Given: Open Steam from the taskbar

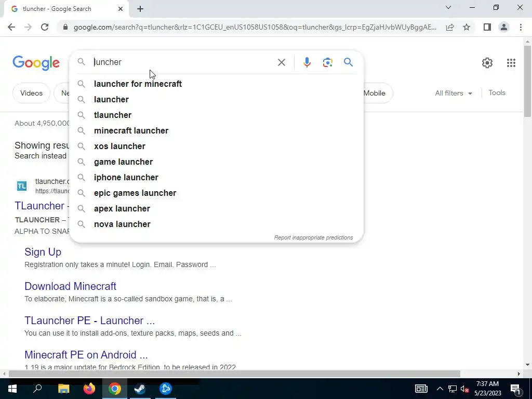Looking at the screenshot, I should [x=140, y=389].
